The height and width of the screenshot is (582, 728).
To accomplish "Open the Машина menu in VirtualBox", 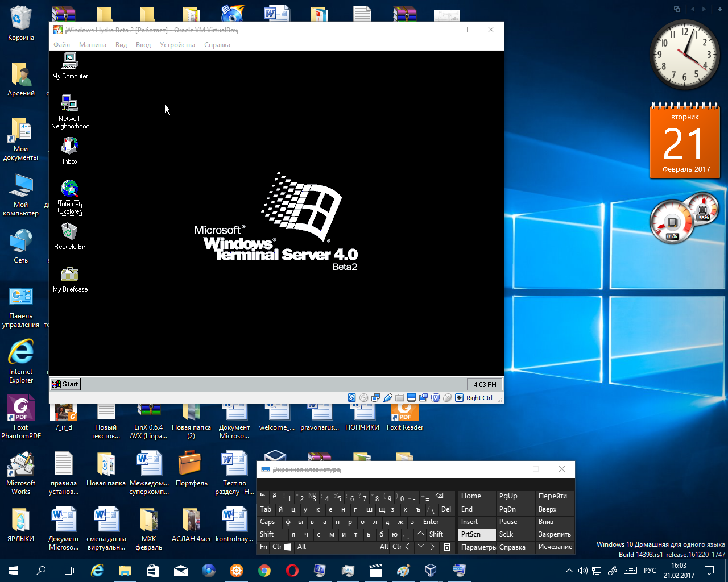I will (x=93, y=45).
